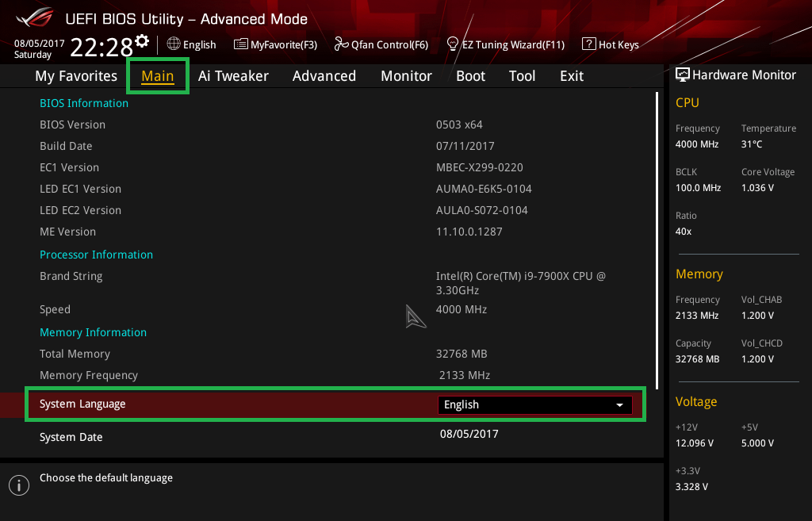This screenshot has height=521, width=812.
Task: Start EZ Tuning Wizard(F11)
Action: (506, 44)
